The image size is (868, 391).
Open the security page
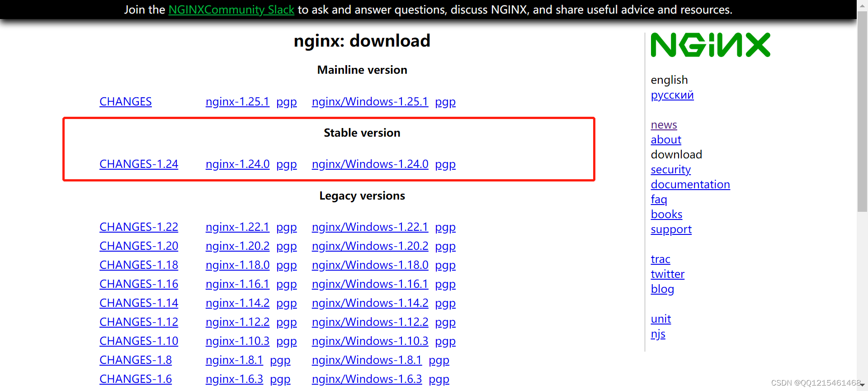pos(670,169)
